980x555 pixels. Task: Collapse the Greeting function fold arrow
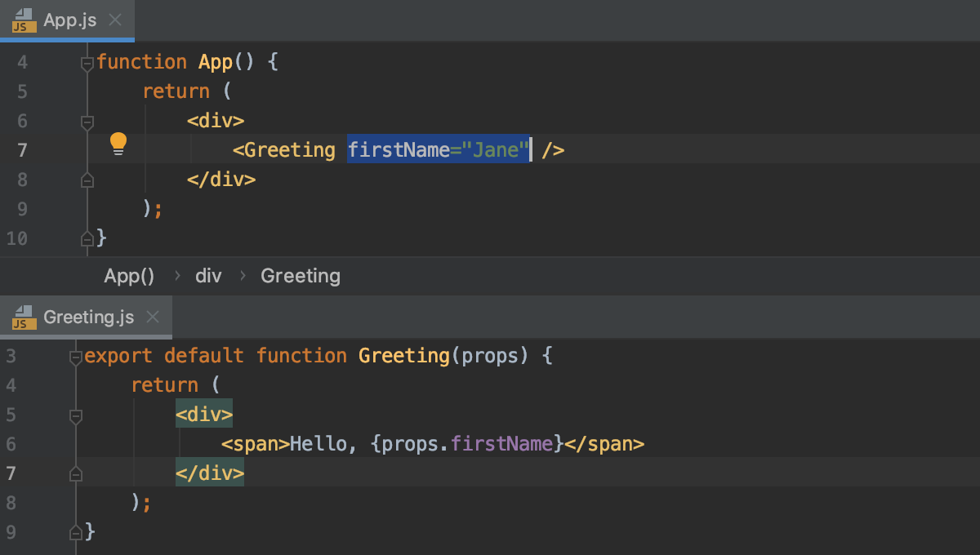[76, 355]
